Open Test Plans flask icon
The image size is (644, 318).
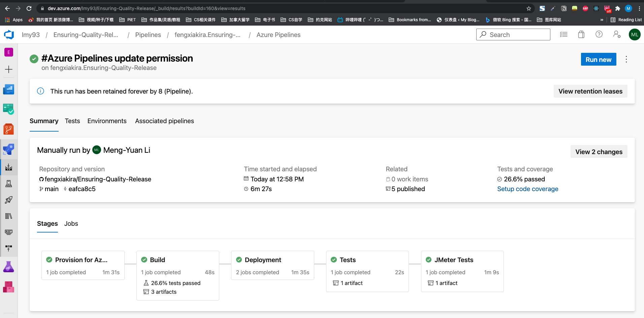click(x=9, y=267)
